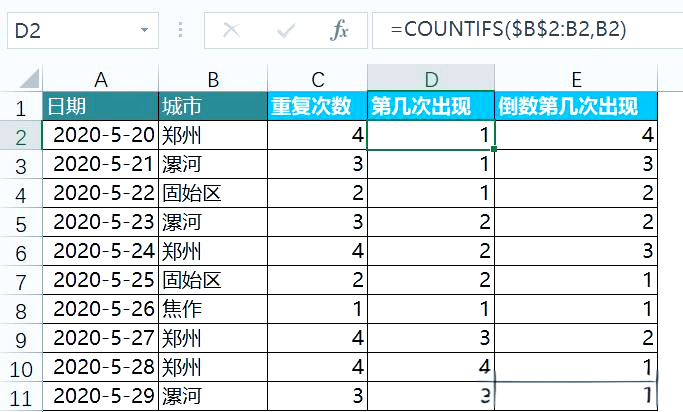
Task: Click cell with date 2020-5-24
Action: (101, 251)
